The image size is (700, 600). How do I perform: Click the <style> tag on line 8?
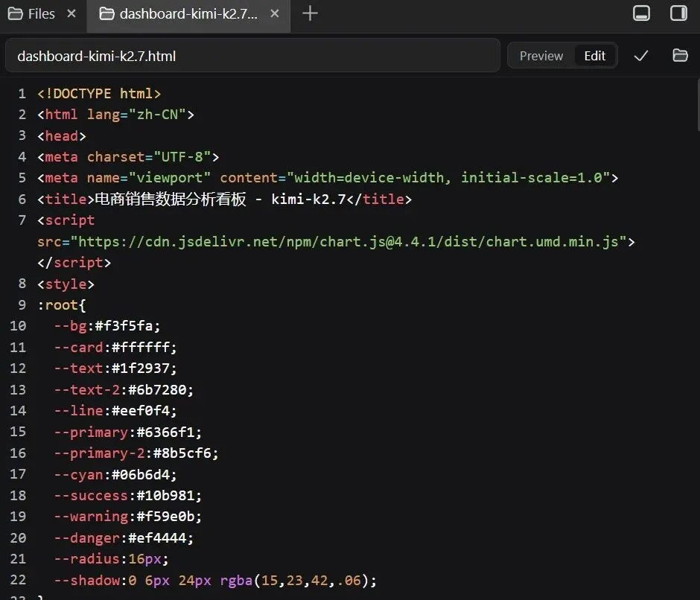pos(66,284)
